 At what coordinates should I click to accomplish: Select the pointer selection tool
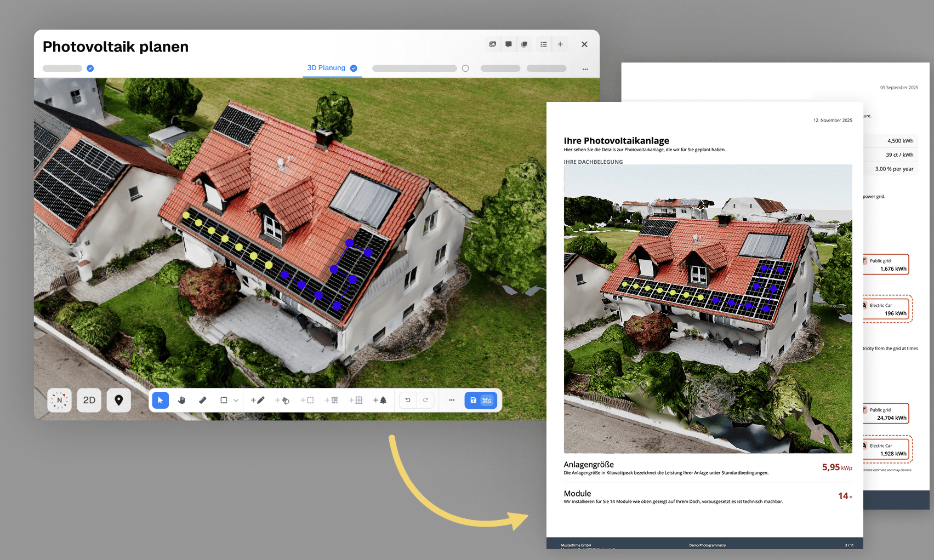[x=160, y=400]
